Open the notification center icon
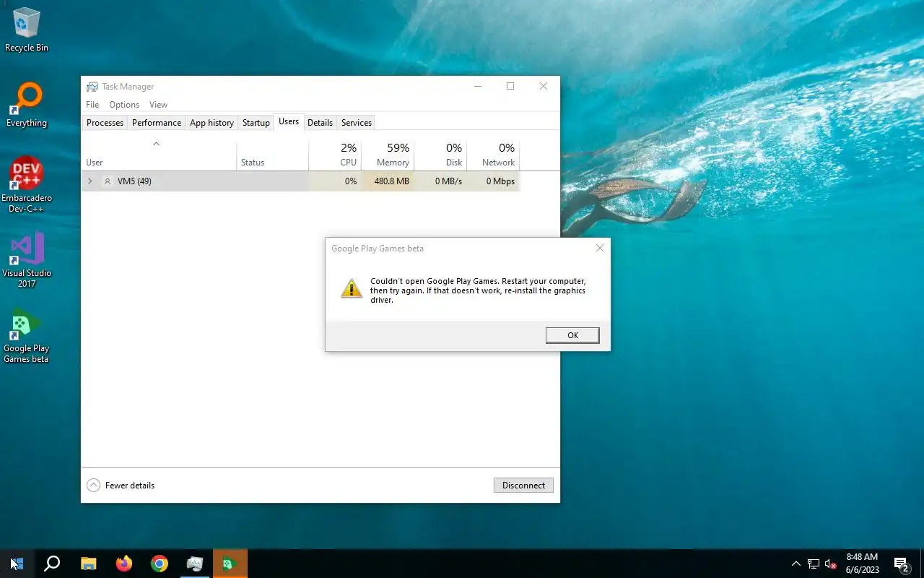This screenshot has height=578, width=924. 901,564
